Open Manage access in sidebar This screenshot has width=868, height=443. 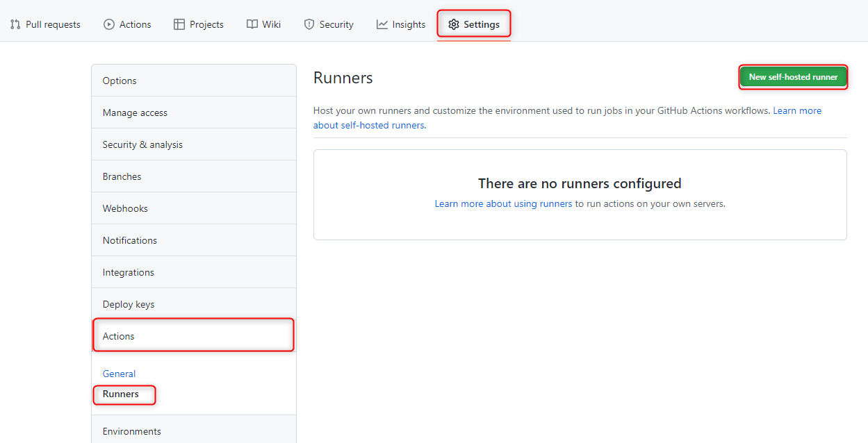pos(194,112)
